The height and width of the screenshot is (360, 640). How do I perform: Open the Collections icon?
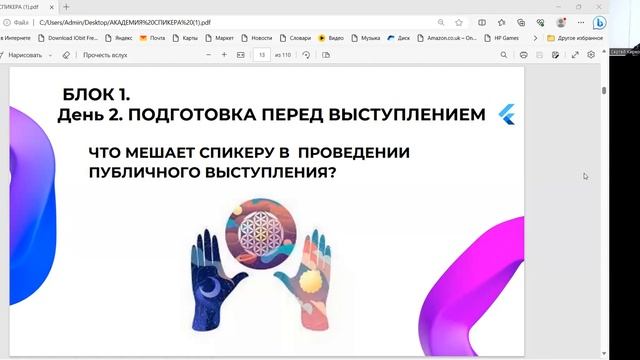(x=521, y=22)
